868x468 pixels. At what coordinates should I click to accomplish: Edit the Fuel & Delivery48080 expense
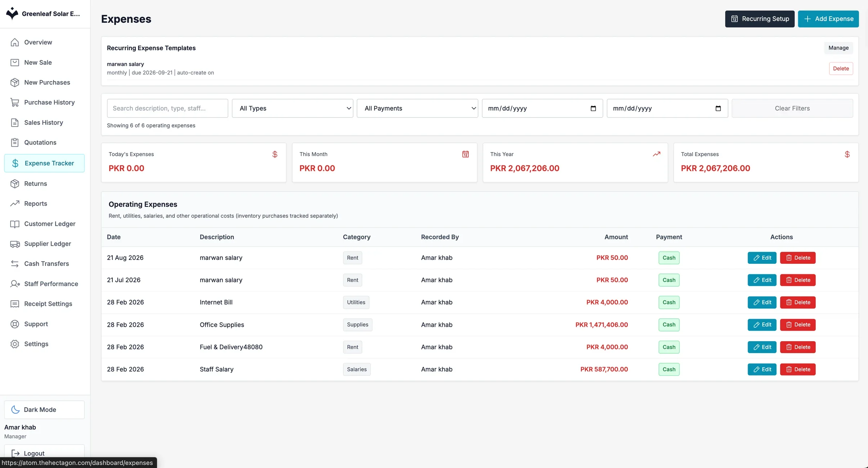[762, 347]
